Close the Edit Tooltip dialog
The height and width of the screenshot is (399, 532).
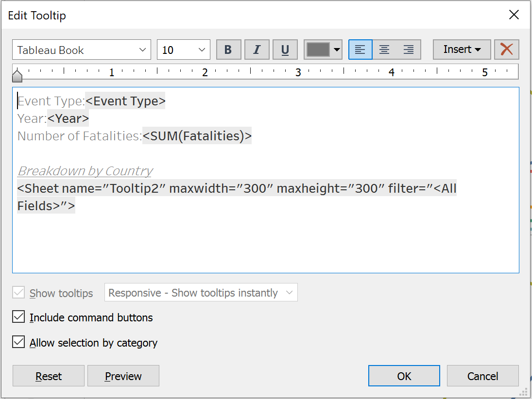(x=514, y=15)
